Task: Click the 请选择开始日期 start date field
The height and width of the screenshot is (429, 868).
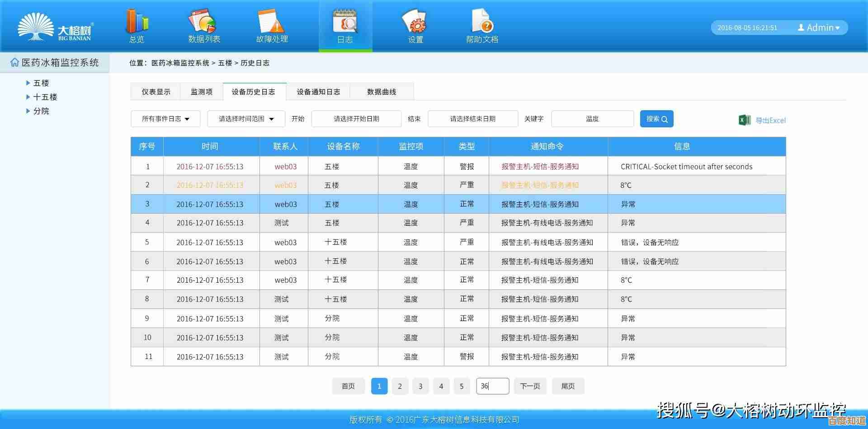Action: pyautogui.click(x=356, y=119)
